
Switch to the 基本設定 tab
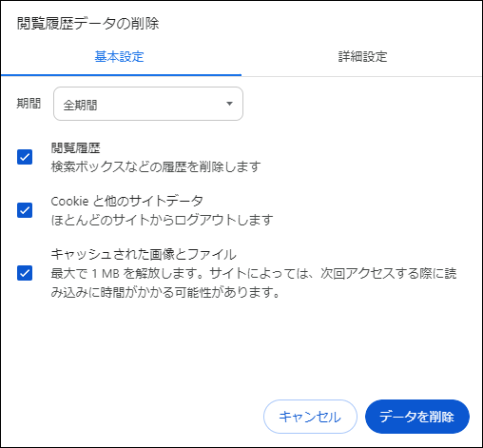[x=120, y=57]
